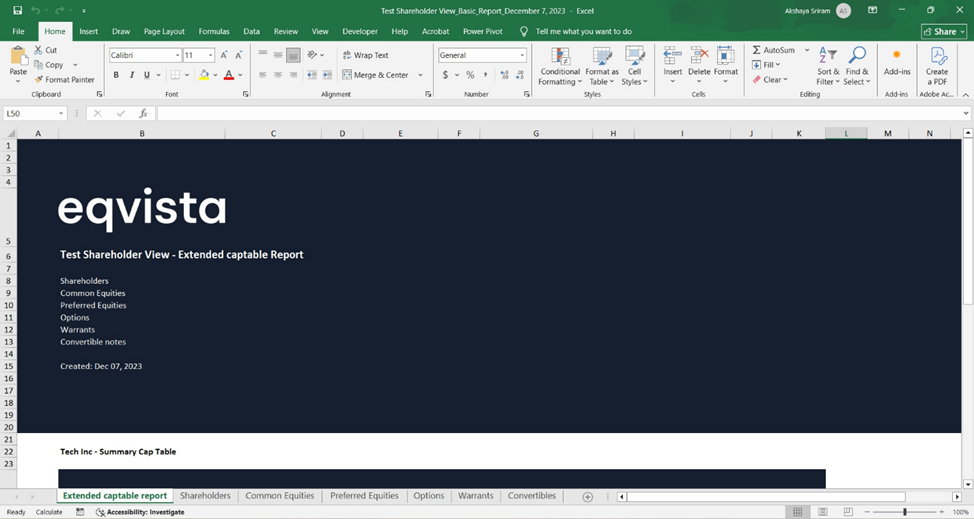
Task: Click the Insert Function fx button
Action: click(143, 114)
